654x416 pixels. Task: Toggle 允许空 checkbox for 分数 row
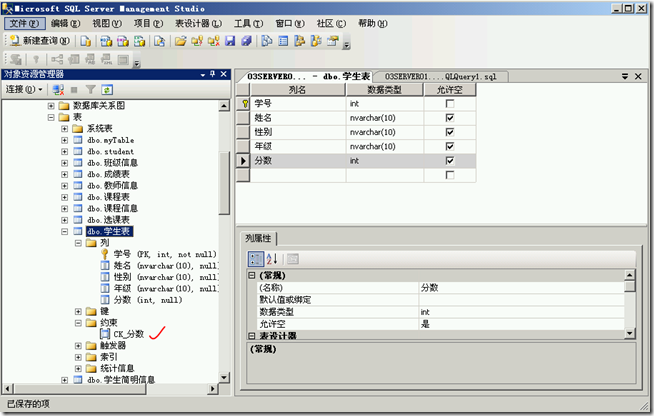coord(450,161)
